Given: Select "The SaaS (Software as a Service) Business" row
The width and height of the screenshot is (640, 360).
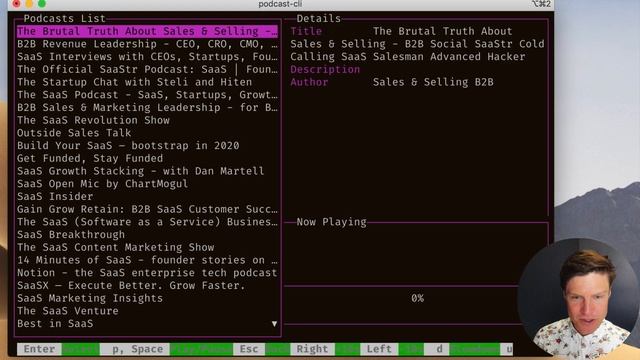Looking at the screenshot, I should pos(147,222).
